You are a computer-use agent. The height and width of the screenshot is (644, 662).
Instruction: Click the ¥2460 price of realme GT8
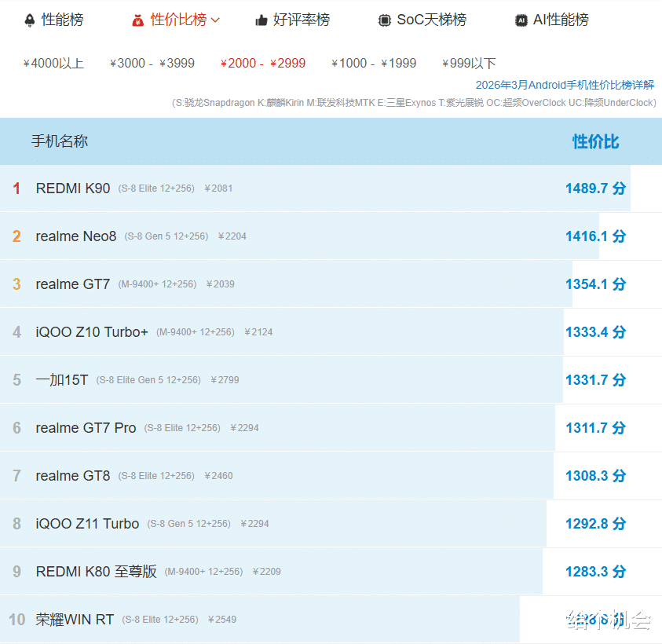point(218,476)
